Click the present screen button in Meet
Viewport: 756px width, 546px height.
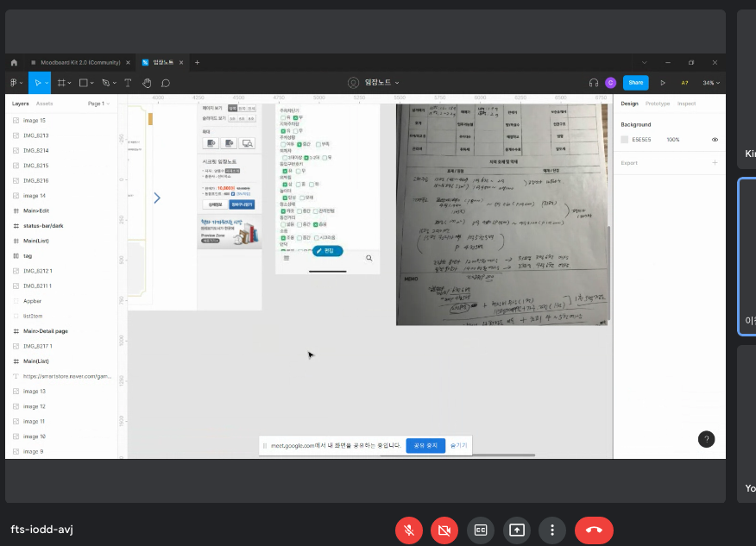(x=517, y=530)
